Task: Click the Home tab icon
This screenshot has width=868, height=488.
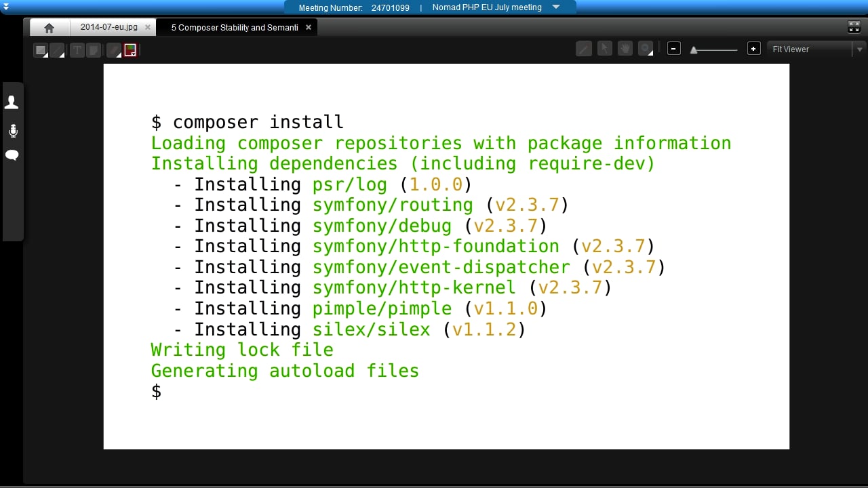Action: [49, 28]
